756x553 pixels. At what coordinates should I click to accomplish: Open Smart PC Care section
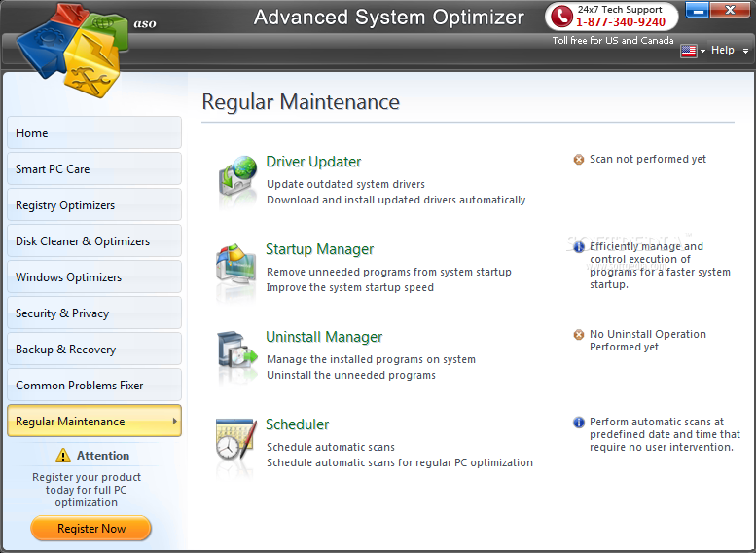[94, 168]
